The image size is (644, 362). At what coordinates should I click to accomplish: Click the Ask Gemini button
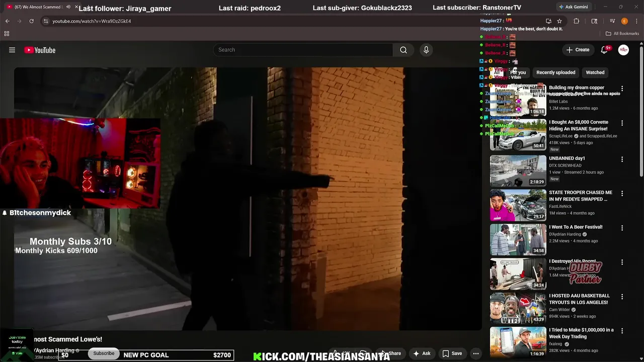coord(573,7)
